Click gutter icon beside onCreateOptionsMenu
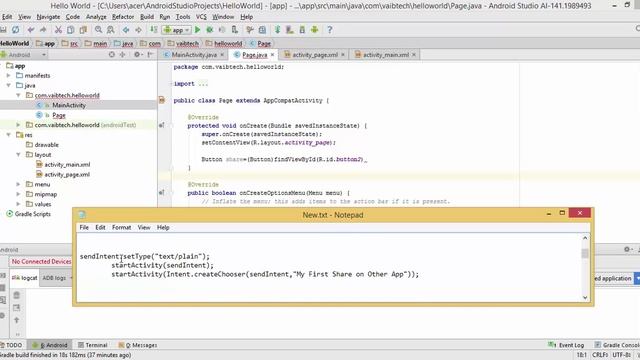Image resolution: width=640 pixels, height=360 pixels. (x=162, y=193)
